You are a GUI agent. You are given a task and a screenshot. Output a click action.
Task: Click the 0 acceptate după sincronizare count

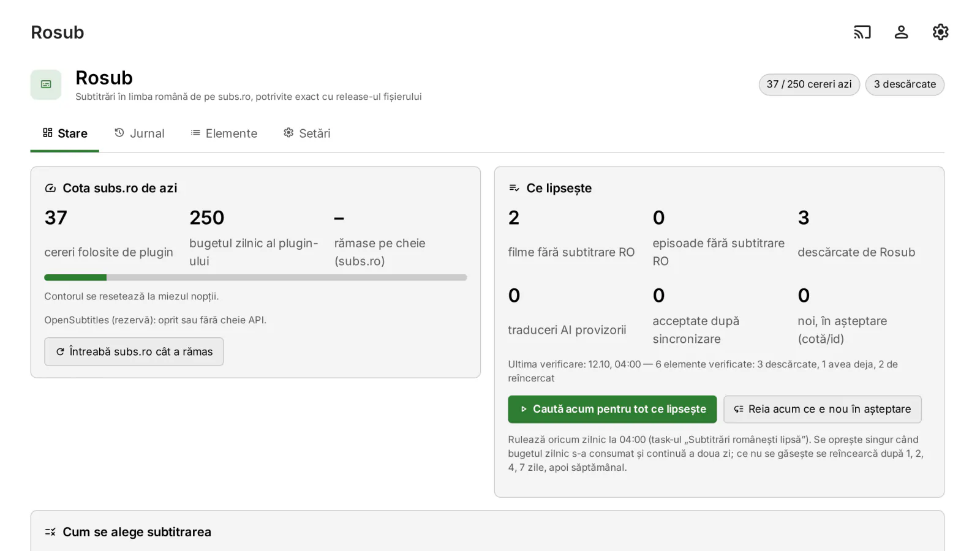point(658,296)
